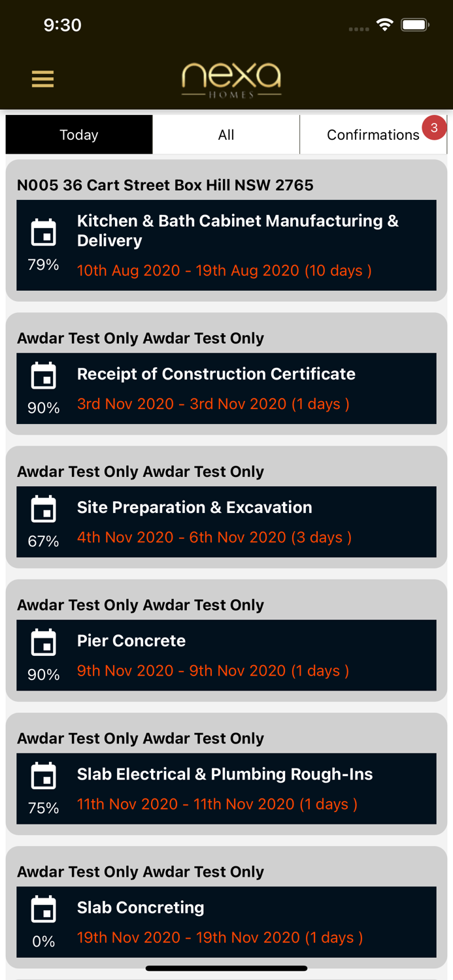Click the 19th Nov 2020 date range
This screenshot has height=980, width=453.
pyautogui.click(x=220, y=938)
